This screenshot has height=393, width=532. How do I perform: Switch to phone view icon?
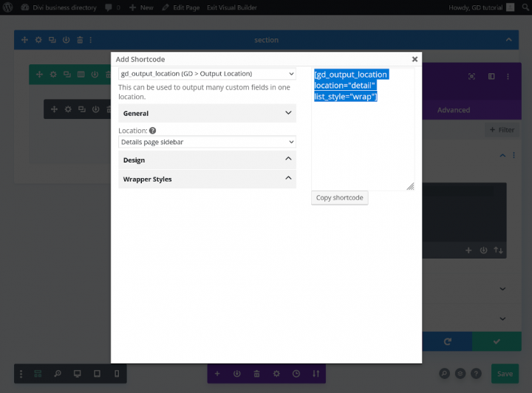pyautogui.click(x=116, y=374)
